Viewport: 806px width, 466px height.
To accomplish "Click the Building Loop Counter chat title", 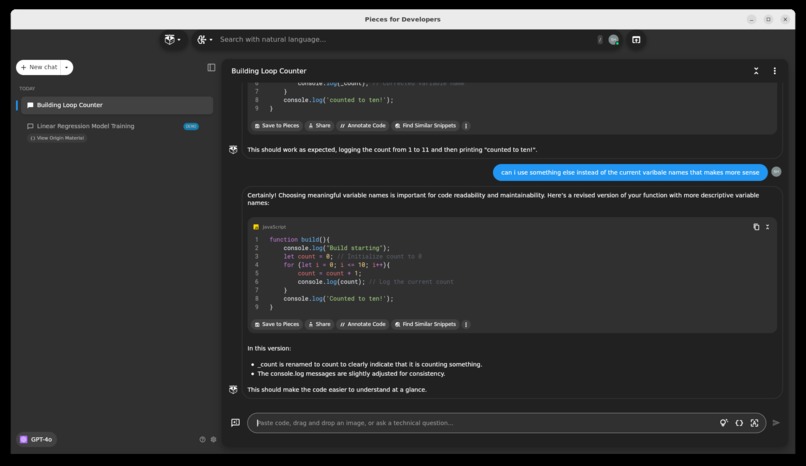I will [269, 71].
